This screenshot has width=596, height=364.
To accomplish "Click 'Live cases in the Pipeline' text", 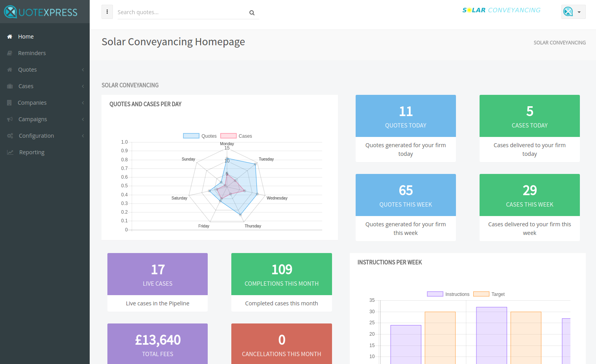I will click(x=157, y=303).
